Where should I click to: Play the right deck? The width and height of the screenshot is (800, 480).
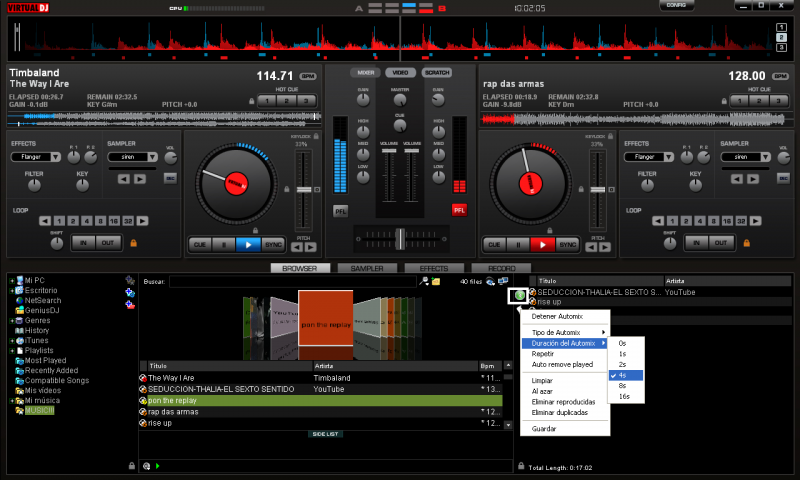(543, 243)
